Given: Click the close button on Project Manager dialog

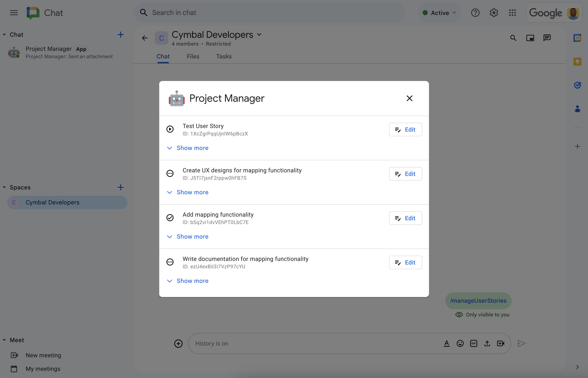Looking at the screenshot, I should (410, 98).
